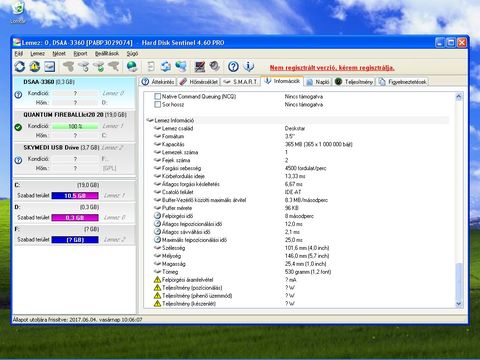Click the blue refresh arrows toolbar icon
Image resolution: width=480 pixels, height=360 pixels.
pyautogui.click(x=20, y=67)
